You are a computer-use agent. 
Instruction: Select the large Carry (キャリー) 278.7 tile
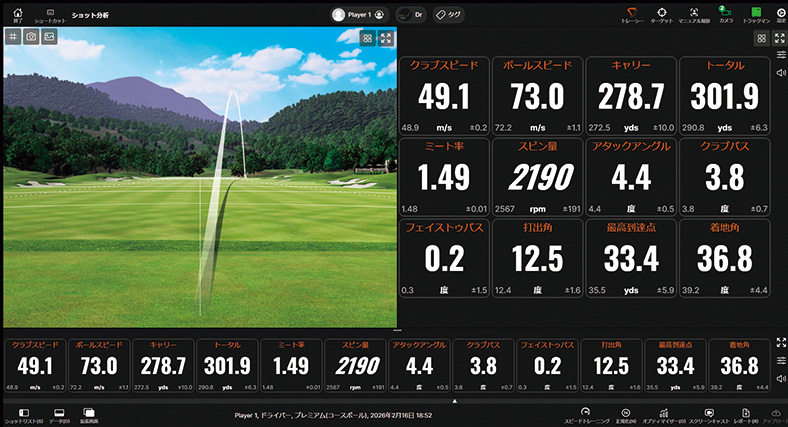[x=630, y=96]
